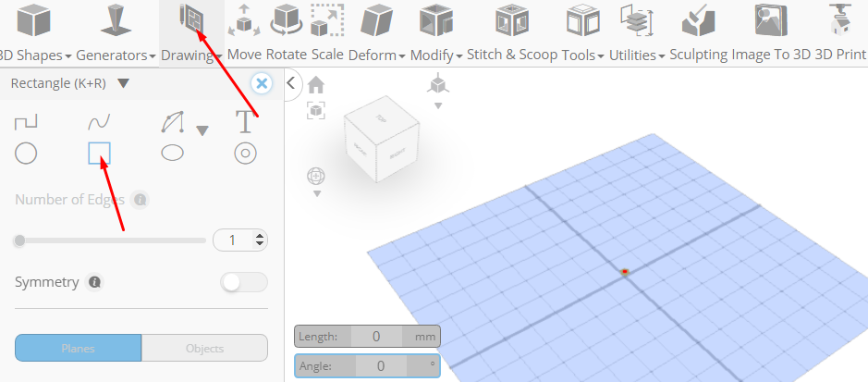
Task: Click the Number of Edges value field
Action: pos(234,240)
